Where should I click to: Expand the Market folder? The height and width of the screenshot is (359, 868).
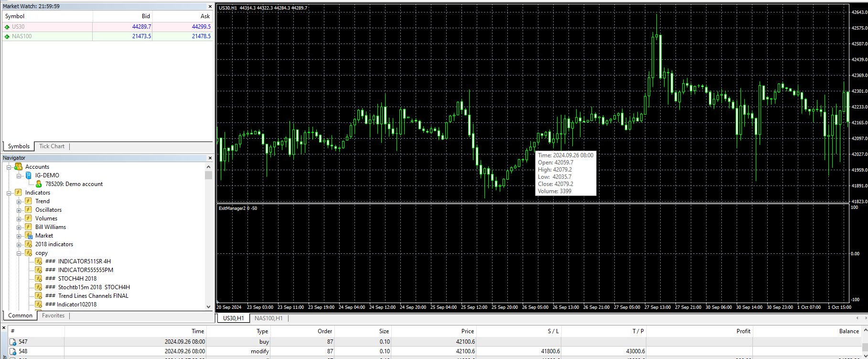19,236
